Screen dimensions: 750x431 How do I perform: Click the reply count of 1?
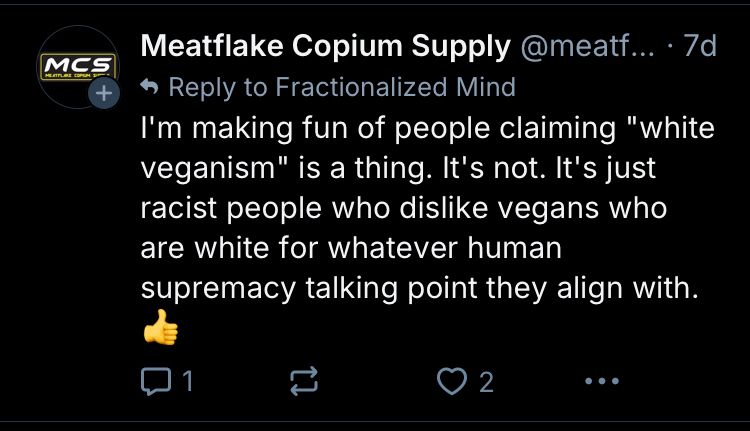[188, 381]
